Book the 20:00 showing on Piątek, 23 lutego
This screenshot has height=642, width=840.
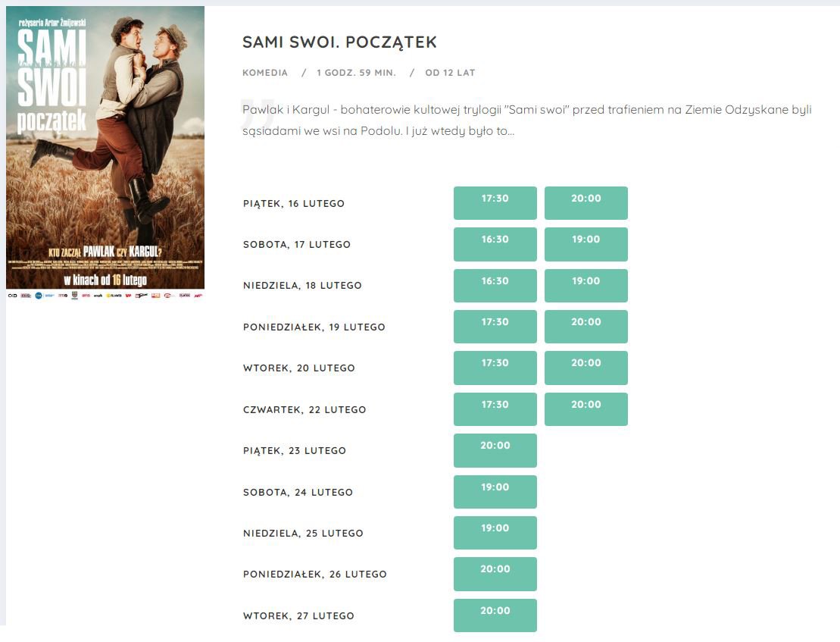[495, 451]
